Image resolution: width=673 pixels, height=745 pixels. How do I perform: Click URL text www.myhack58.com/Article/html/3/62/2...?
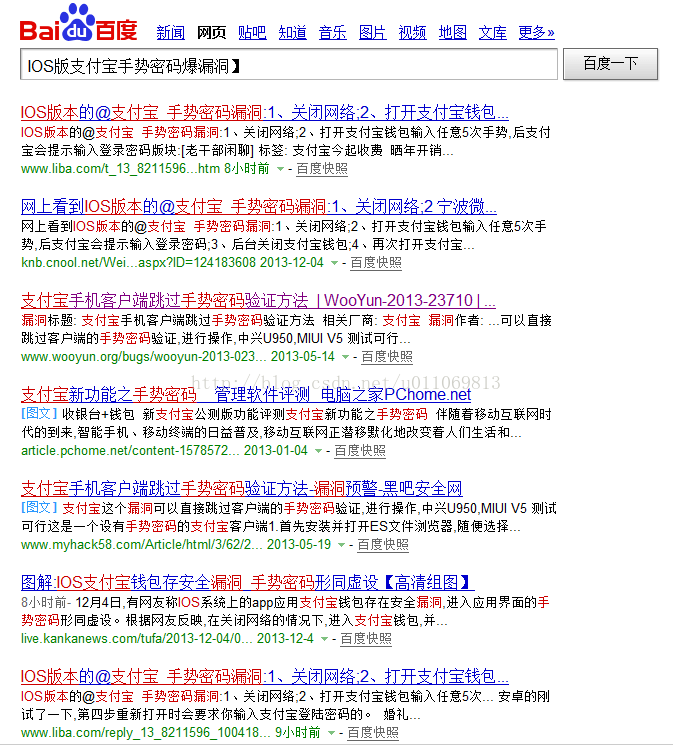pyautogui.click(x=142, y=544)
